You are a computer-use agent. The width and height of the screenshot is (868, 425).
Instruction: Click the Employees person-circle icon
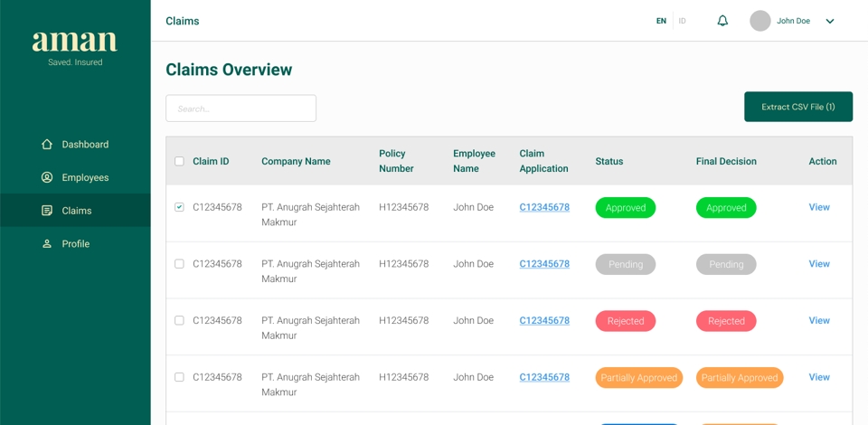47,177
